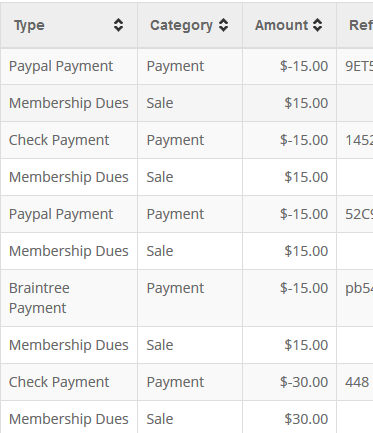Sort table by Type column sort arrows
373x433 pixels.
tap(118, 25)
